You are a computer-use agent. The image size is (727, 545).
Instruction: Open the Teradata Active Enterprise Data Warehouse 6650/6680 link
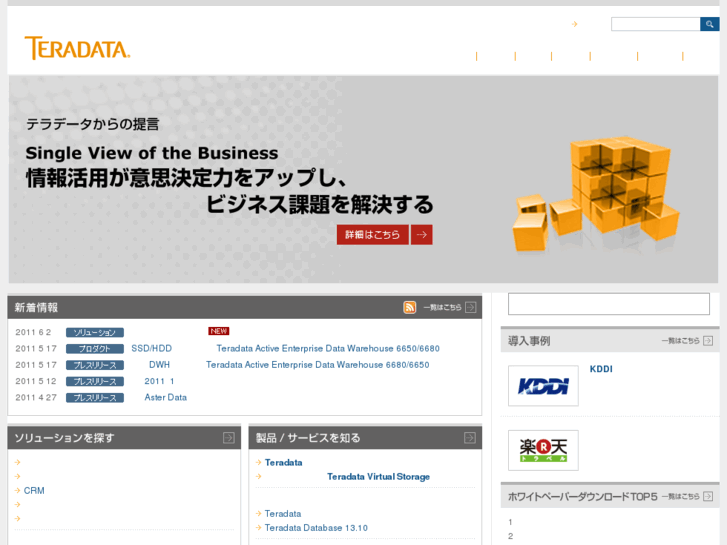click(x=328, y=348)
